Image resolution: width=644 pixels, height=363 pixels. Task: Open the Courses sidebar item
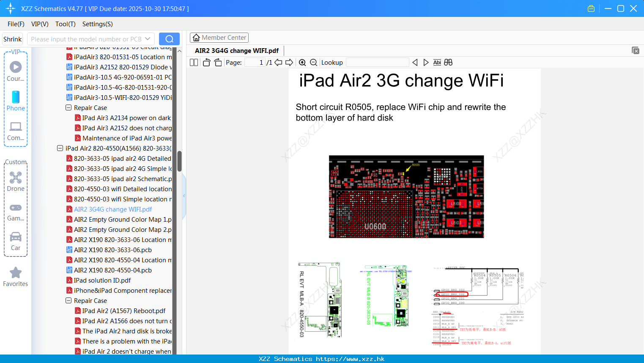pyautogui.click(x=16, y=71)
